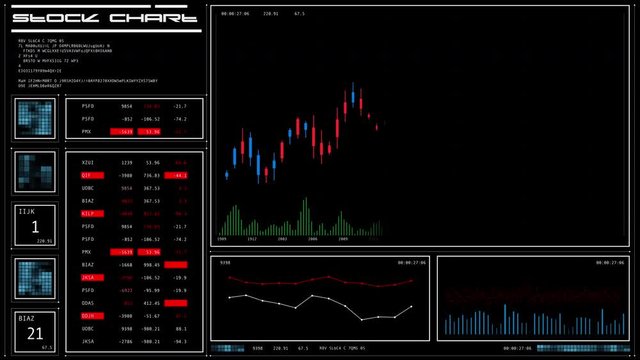Select the heatmap tile beside the small PSFD table
Viewport: 640px width, 360px height.
coord(35,118)
